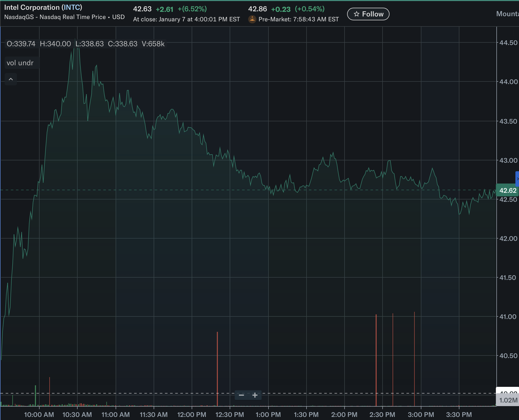Click the 12:00 PM time axis label

point(192,415)
